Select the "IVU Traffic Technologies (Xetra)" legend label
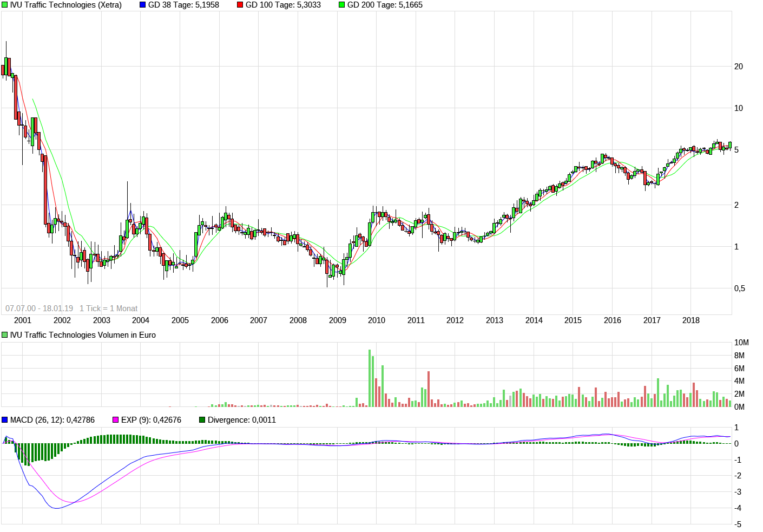 (x=66, y=5)
